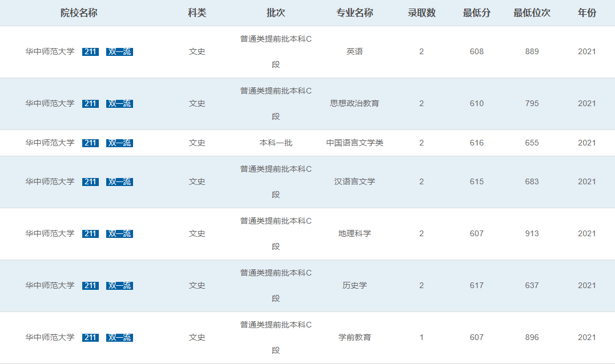Image resolution: width=615 pixels, height=364 pixels.
Task: Select the 913 minimum rank cell
Action: click(532, 233)
